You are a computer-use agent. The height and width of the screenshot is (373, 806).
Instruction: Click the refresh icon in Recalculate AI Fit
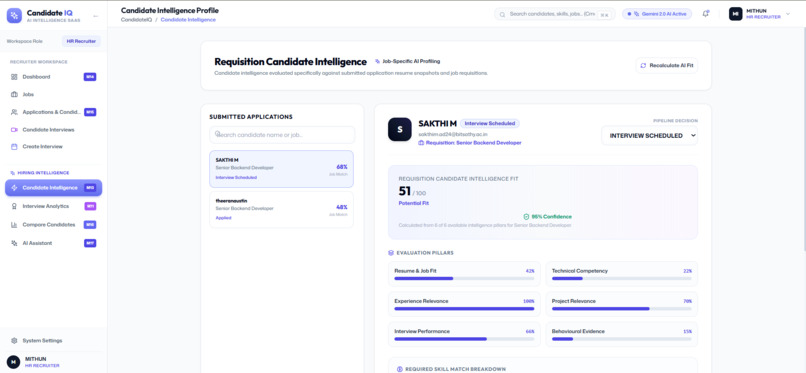[643, 66]
